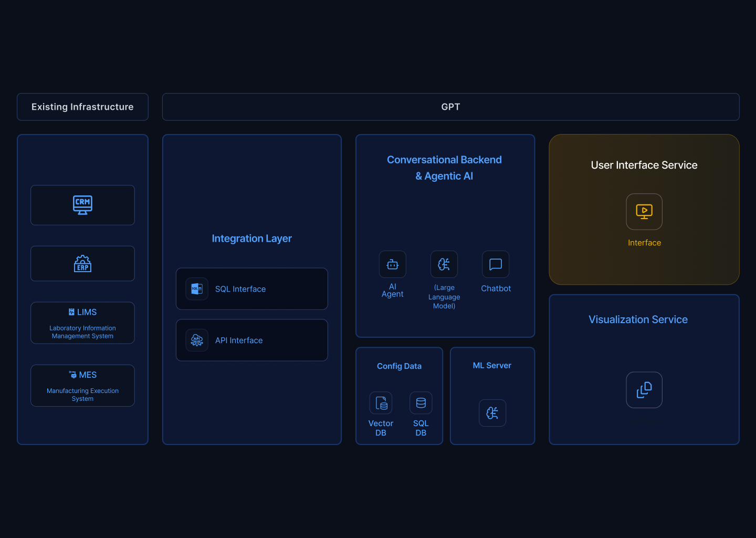Click the Conversational Backend & Agentic AI title
Screen dimensions: 756x538
[445, 168]
